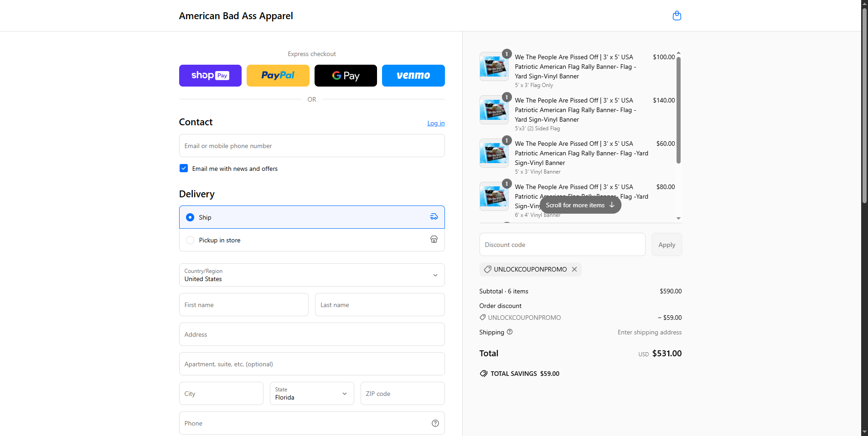Pay with PayPal express checkout

click(278, 76)
